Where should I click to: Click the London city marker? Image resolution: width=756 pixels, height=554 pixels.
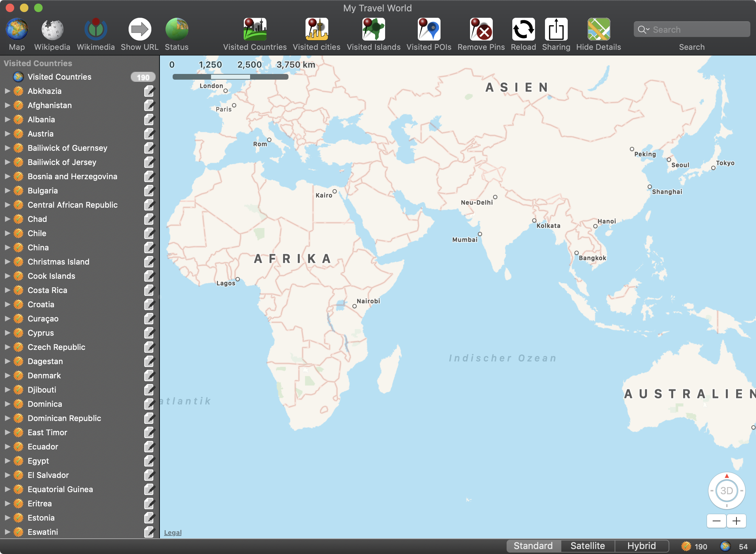pos(225,91)
